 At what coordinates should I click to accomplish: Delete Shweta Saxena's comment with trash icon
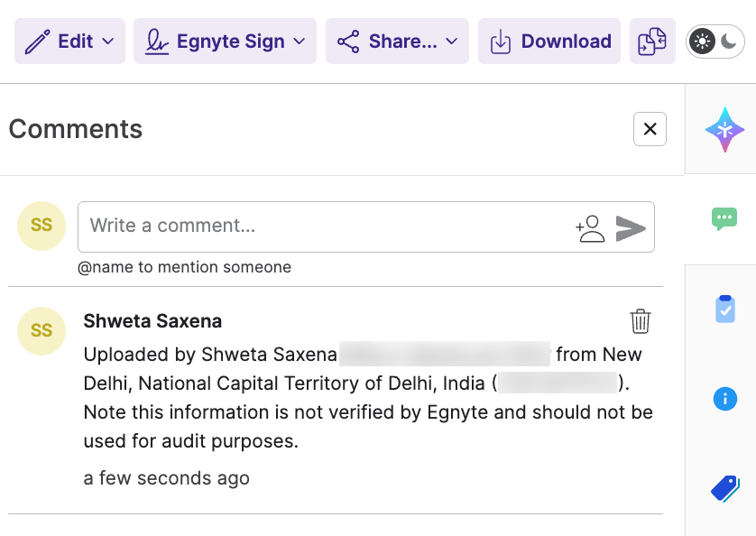point(640,321)
